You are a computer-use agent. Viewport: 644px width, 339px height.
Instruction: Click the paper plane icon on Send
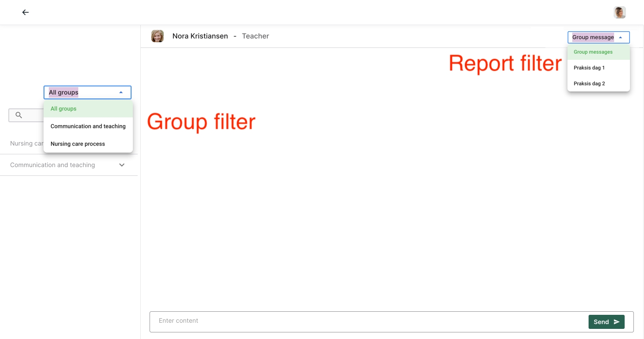[x=617, y=322]
